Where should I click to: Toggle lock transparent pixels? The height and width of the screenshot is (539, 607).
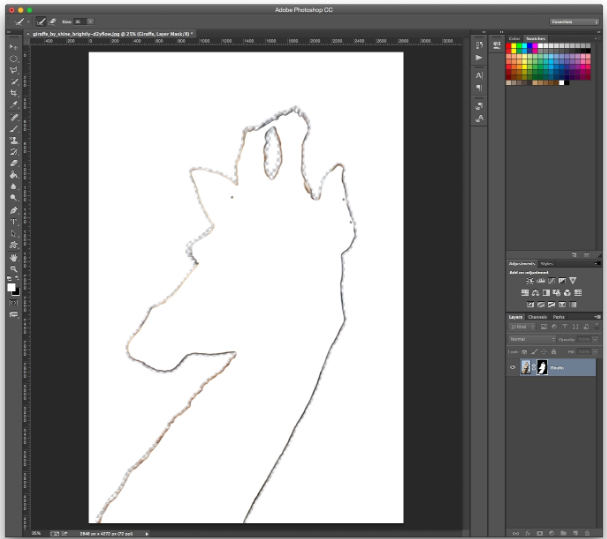[524, 352]
